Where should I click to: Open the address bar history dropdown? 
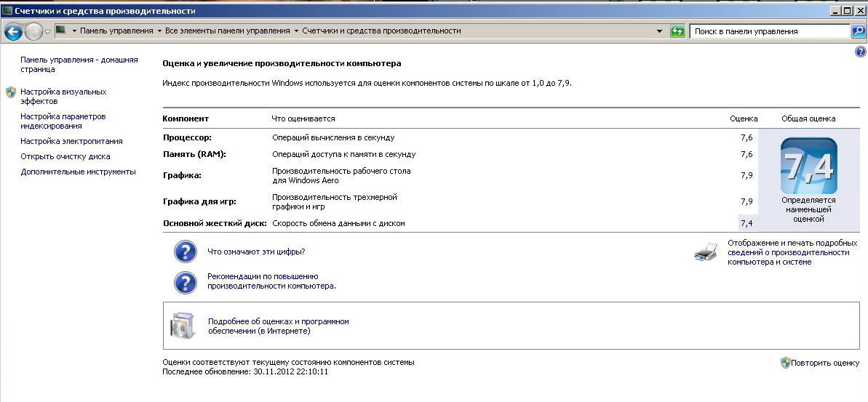(659, 31)
